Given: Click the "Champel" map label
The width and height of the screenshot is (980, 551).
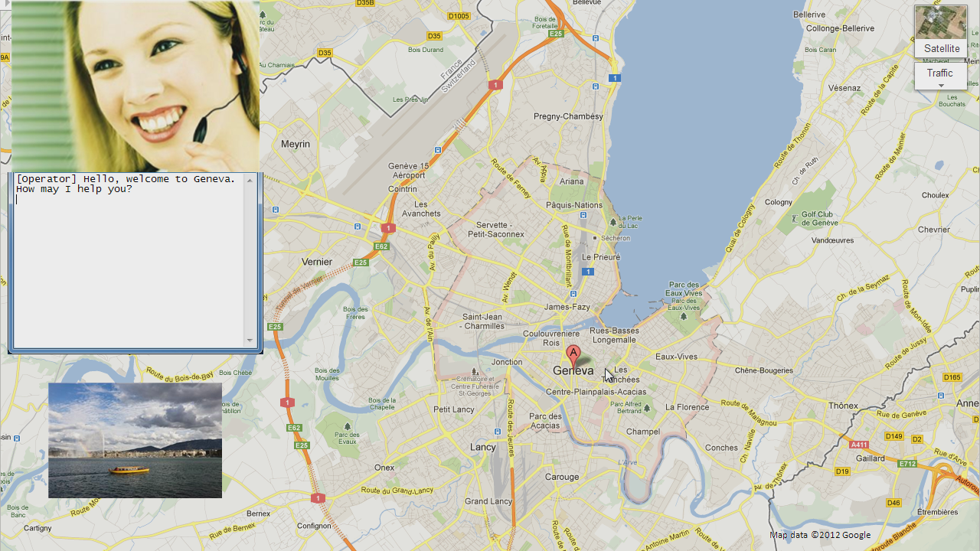Looking at the screenshot, I should pos(643,432).
